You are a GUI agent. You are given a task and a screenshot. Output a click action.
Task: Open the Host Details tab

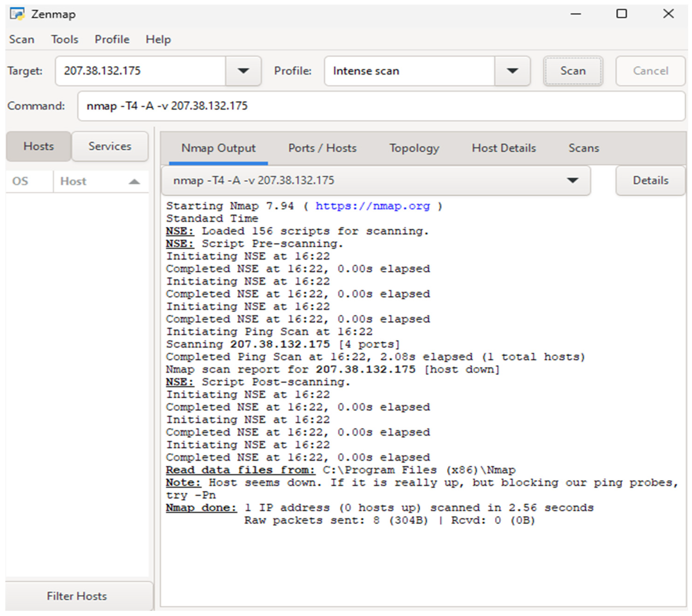click(503, 148)
